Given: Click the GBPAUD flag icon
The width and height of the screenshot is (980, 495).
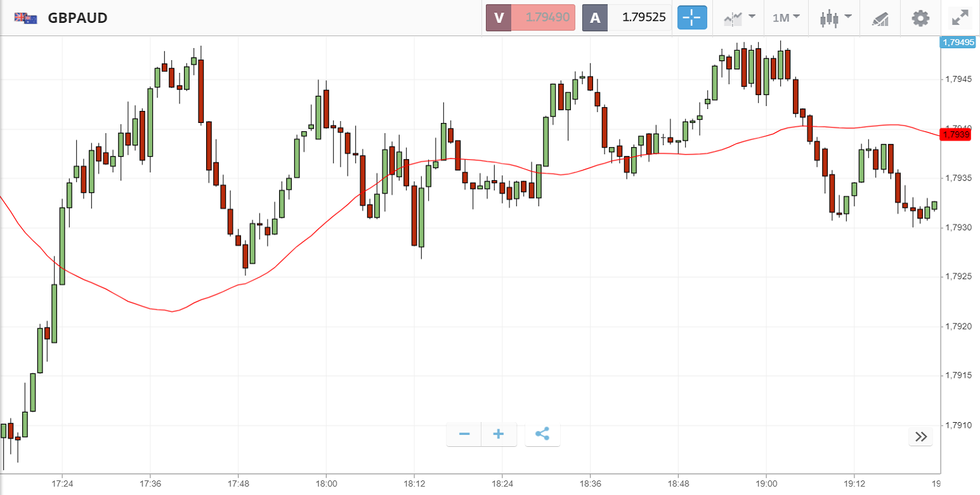Looking at the screenshot, I should pyautogui.click(x=25, y=18).
